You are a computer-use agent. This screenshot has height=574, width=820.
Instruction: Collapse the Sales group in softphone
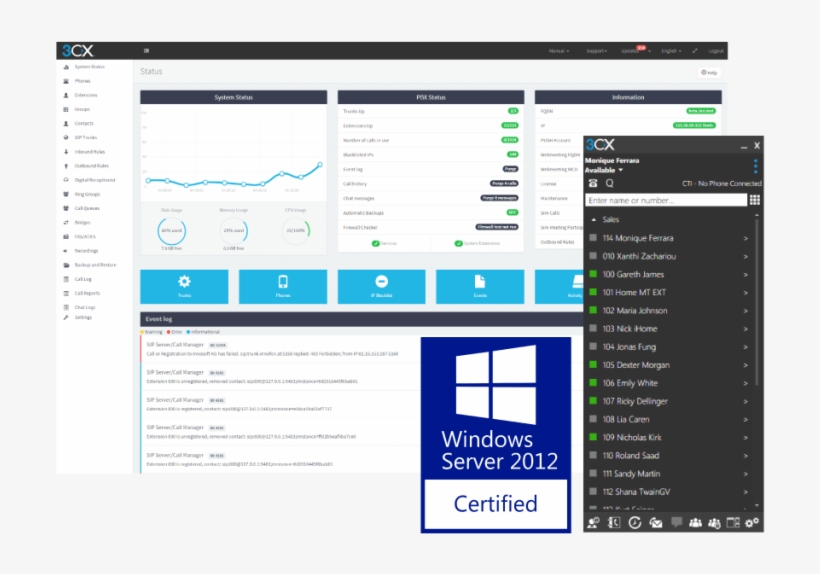[594, 220]
